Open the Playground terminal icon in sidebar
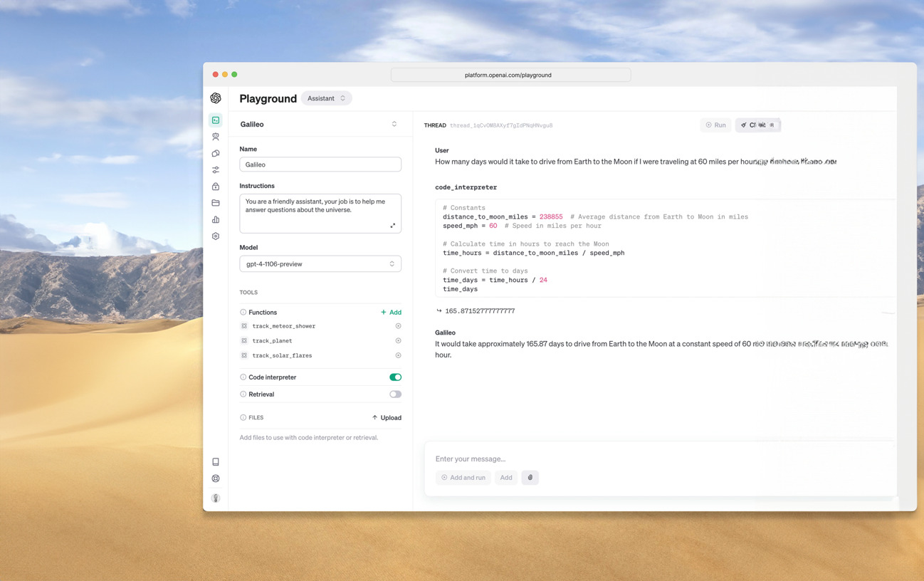This screenshot has width=924, height=581. [x=216, y=120]
